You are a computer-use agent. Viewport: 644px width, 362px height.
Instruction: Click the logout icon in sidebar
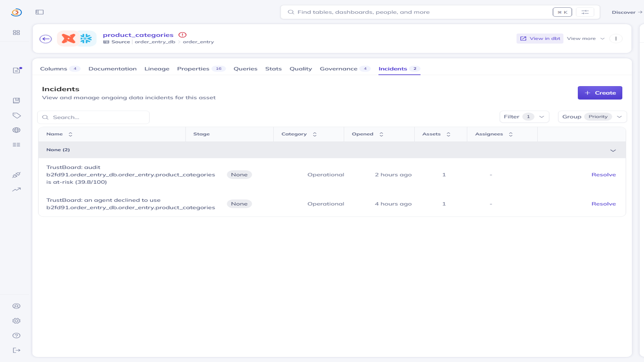point(16,350)
